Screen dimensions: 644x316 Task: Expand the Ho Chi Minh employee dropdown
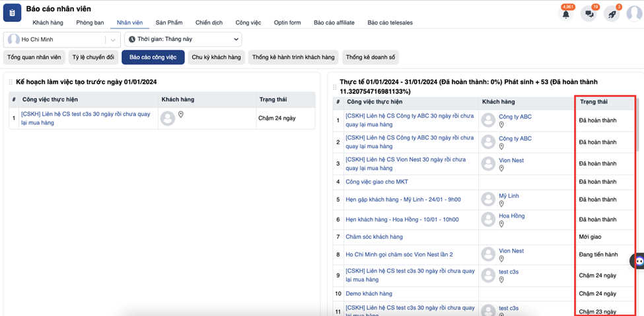pos(113,40)
